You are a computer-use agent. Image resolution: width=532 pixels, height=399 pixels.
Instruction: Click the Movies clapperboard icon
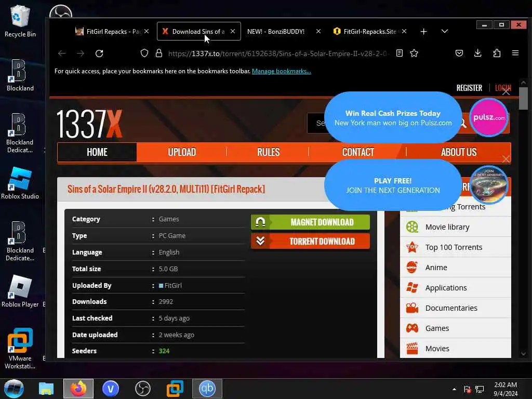(x=412, y=349)
